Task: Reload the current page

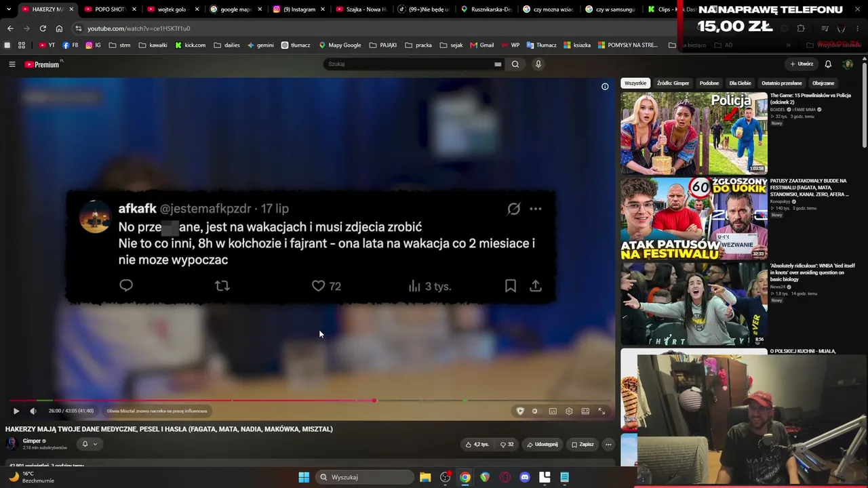Action: pos(43,28)
